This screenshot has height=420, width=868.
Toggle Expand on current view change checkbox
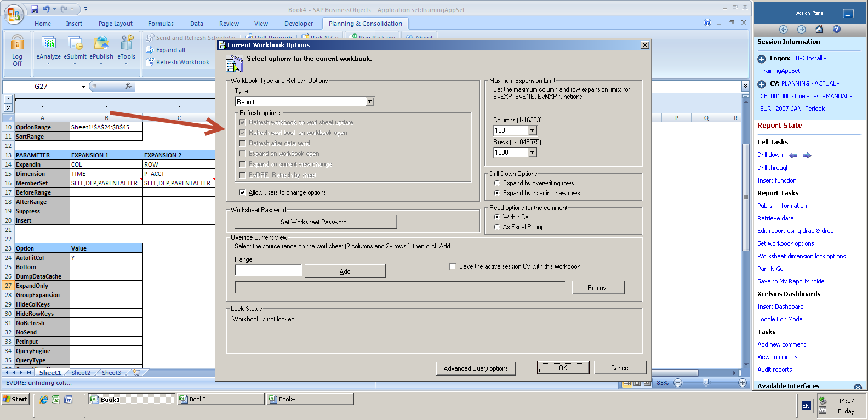tap(242, 164)
